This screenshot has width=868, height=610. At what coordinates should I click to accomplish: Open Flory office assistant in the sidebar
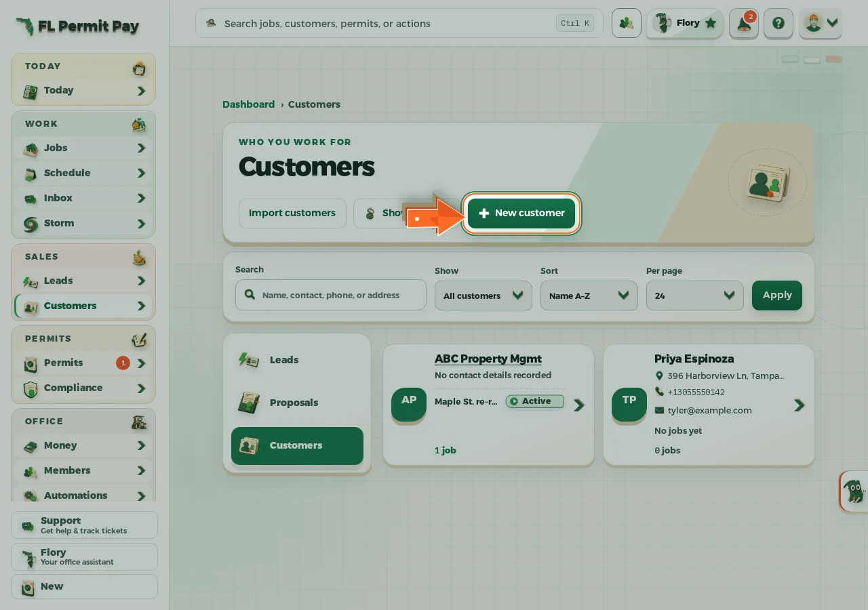pos(84,556)
